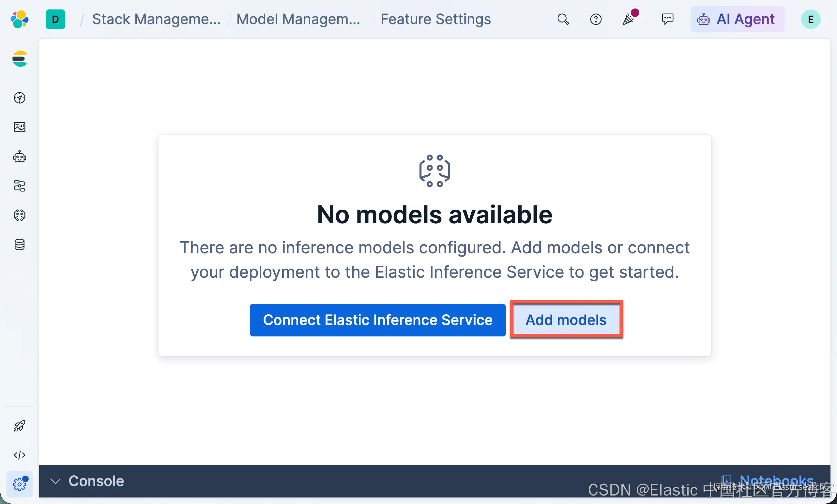Go to Model Management breadcrumb
Viewport: 837px width, 504px height.
(298, 19)
